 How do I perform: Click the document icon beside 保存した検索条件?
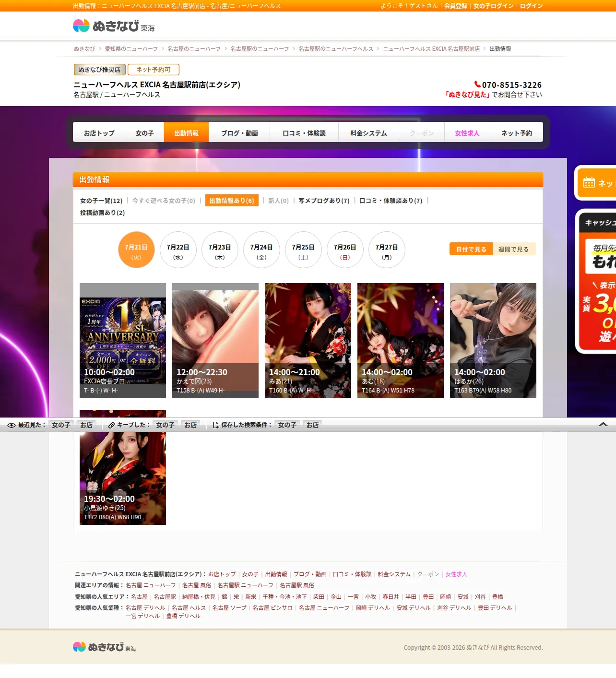[x=216, y=425]
